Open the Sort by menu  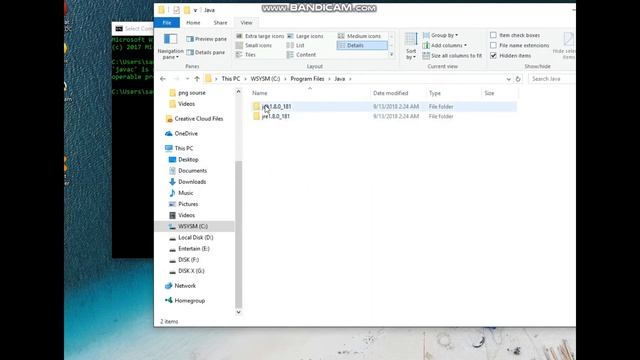point(411,46)
